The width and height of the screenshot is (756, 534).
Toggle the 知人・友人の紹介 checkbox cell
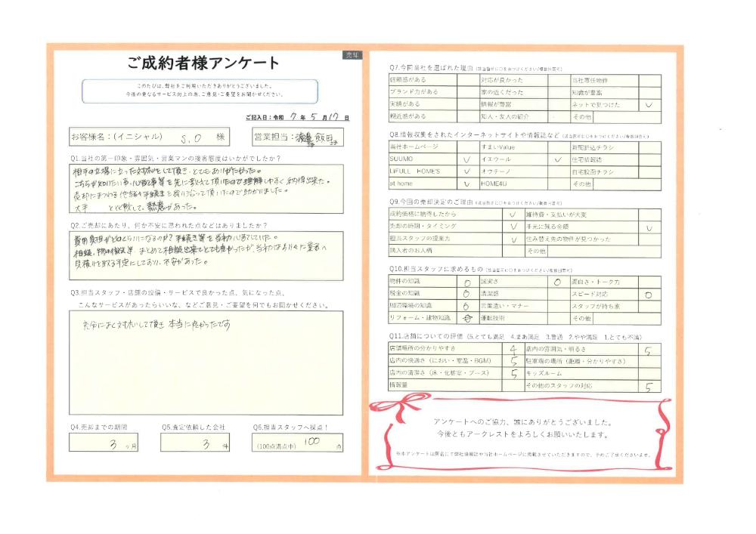559,116
